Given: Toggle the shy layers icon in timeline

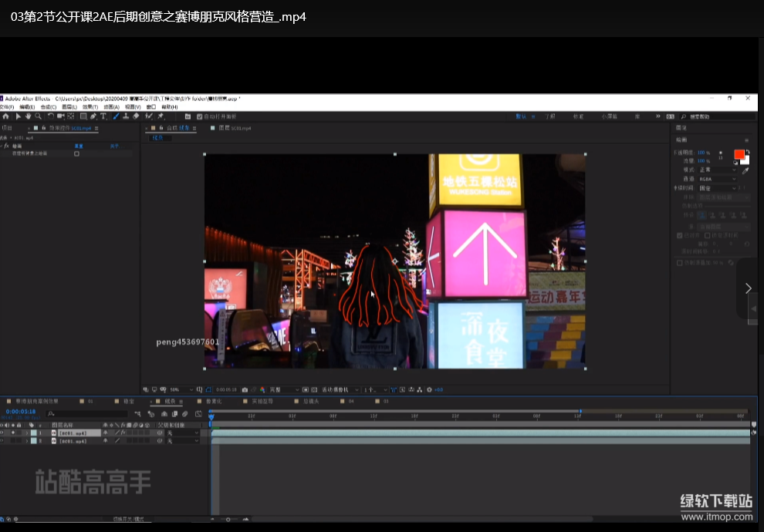Looking at the screenshot, I should click(x=164, y=414).
